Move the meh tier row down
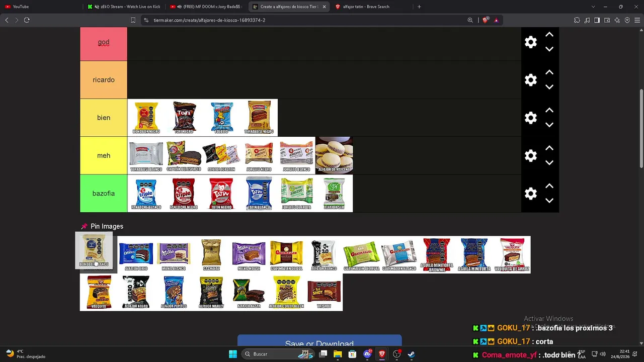Image resolution: width=644 pixels, height=362 pixels. pyautogui.click(x=549, y=163)
